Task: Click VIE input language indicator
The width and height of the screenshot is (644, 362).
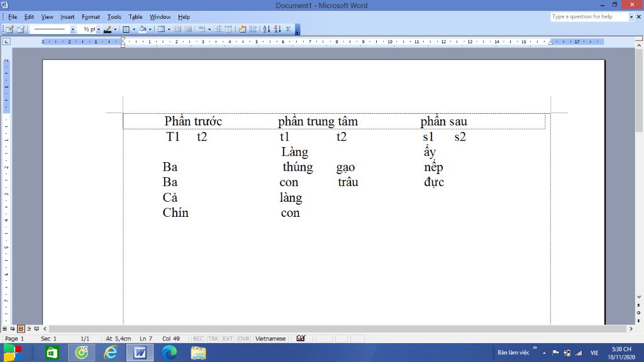Action: (594, 353)
